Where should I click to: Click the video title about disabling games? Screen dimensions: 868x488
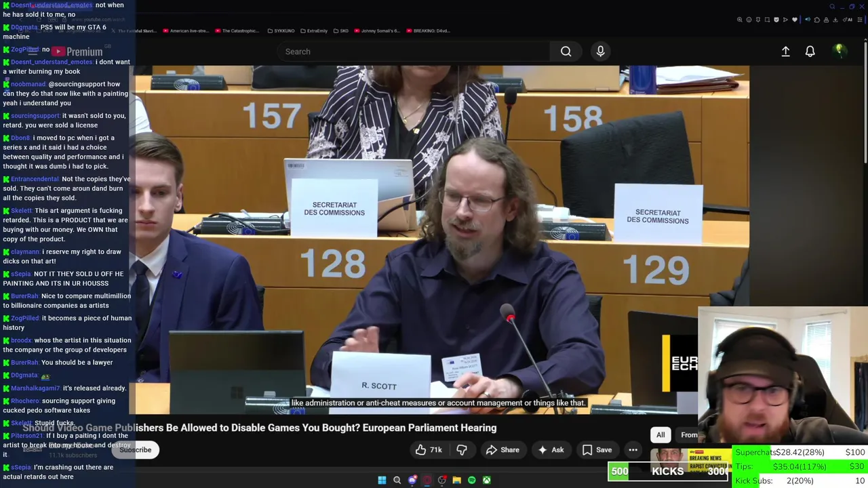point(260,428)
